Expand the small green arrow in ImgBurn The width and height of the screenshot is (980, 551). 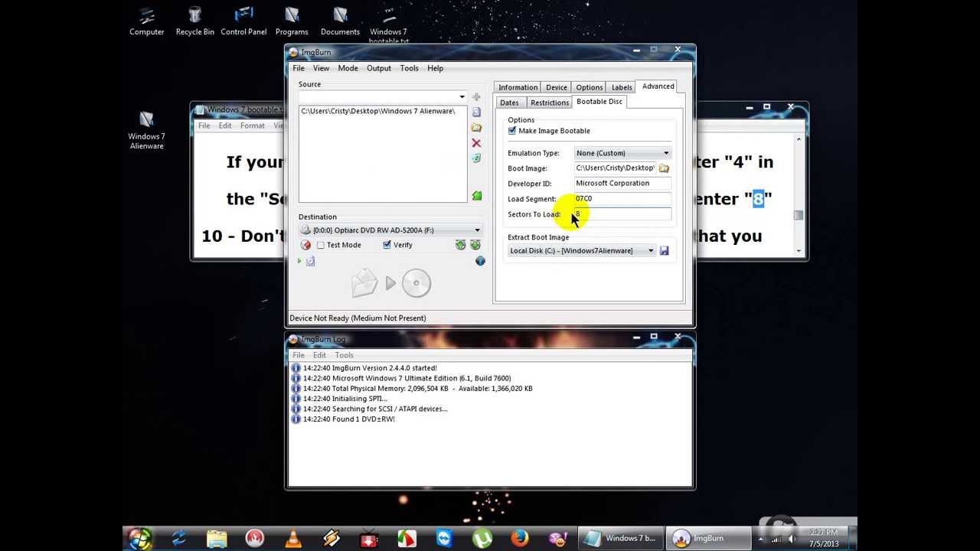tap(299, 261)
